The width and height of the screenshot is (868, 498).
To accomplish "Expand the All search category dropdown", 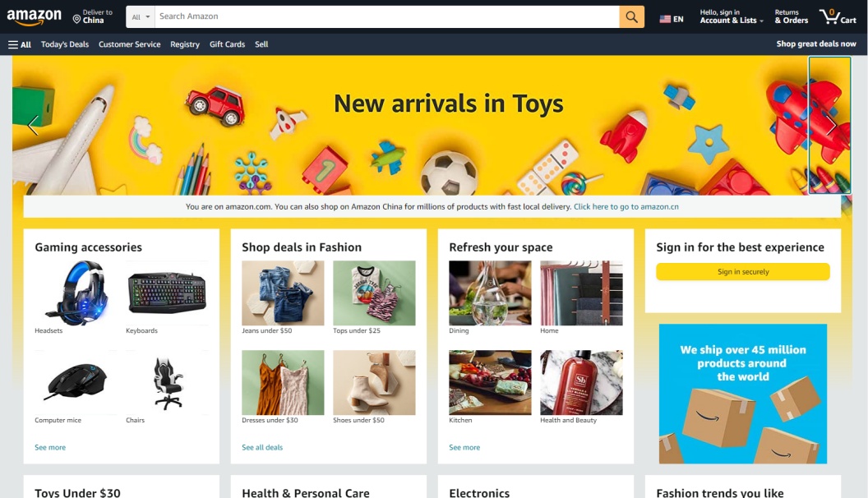I will 141,16.
